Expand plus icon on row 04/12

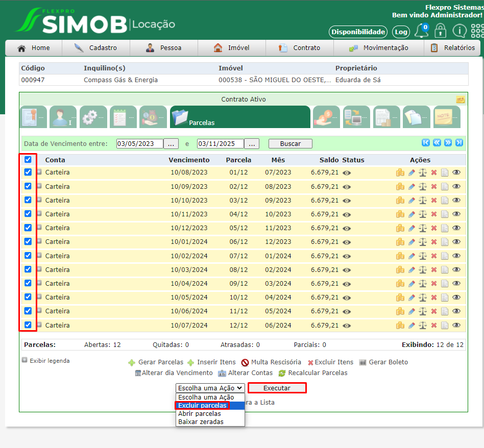coord(39,213)
